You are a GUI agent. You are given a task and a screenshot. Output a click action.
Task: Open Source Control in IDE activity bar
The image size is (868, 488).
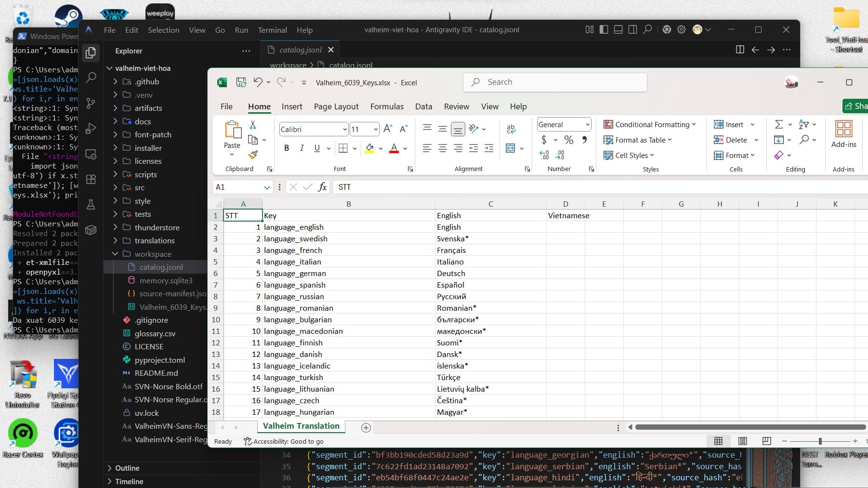pos(91,103)
